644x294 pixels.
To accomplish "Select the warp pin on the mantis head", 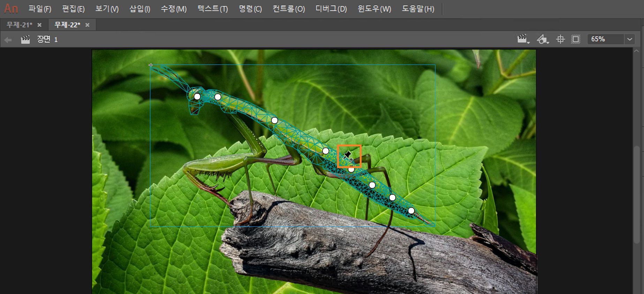I will 197,96.
